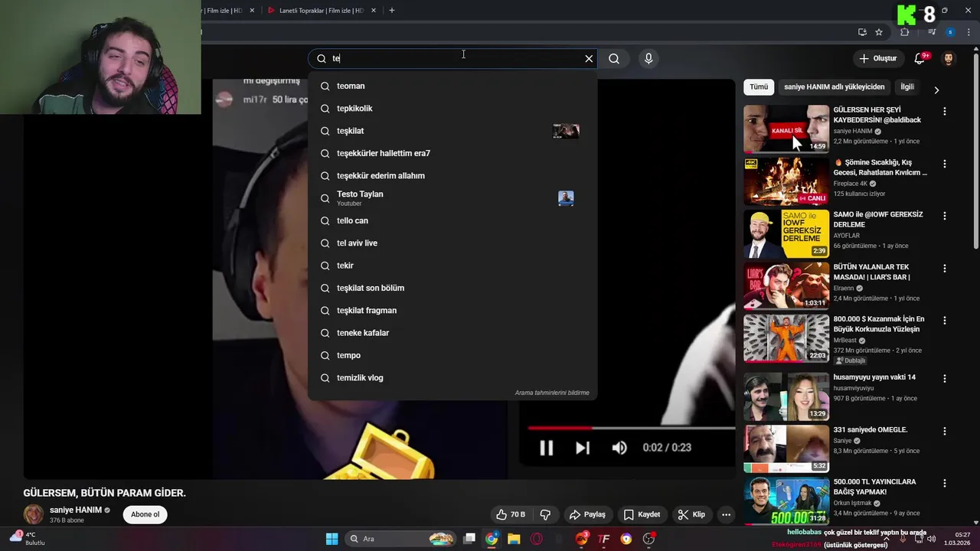Image resolution: width=980 pixels, height=551 pixels.
Task: Open 'GÜLERSEN HER ŞEYİ KAYBEDERSİN' video thumbnail
Action: point(786,129)
